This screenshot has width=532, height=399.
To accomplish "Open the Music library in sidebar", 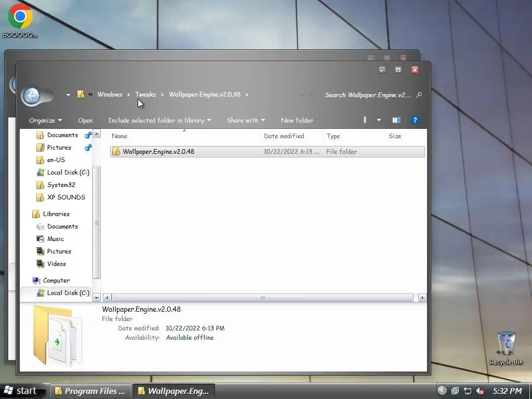I will (x=56, y=239).
